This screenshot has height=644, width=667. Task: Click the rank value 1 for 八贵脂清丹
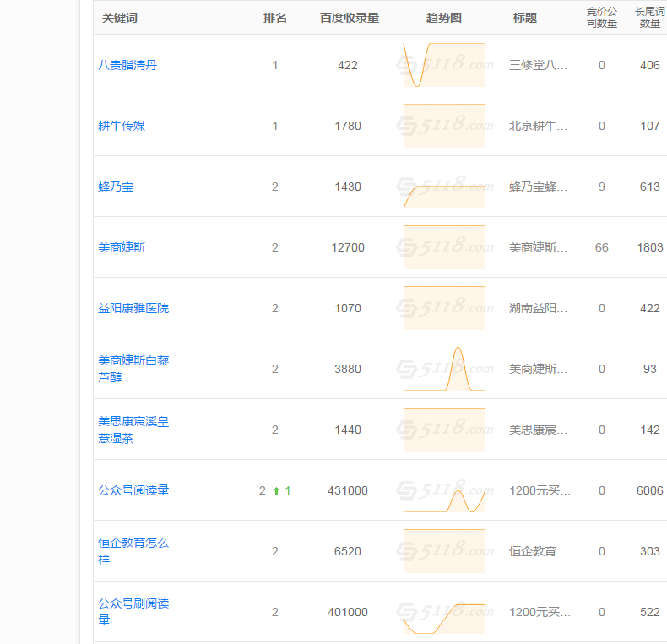274,65
